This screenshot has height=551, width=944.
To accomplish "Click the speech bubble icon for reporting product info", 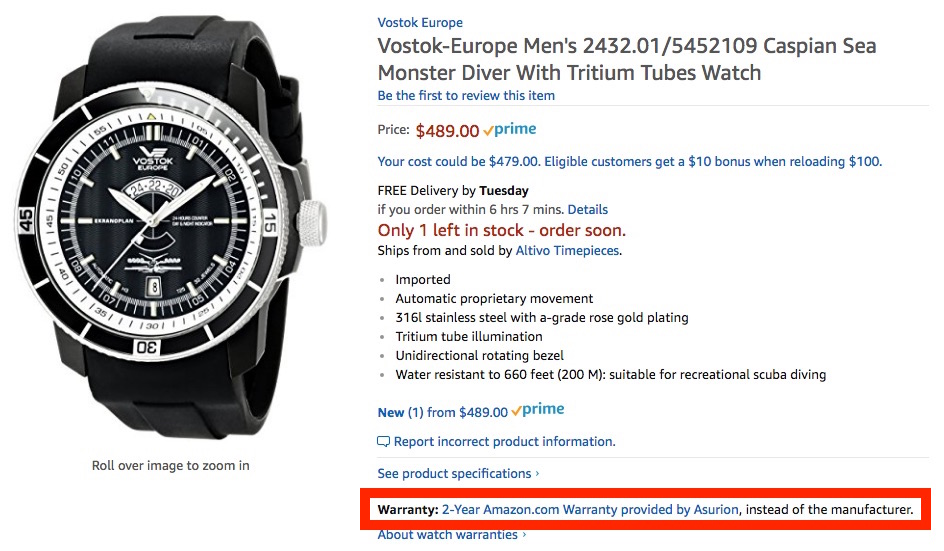I will [384, 442].
